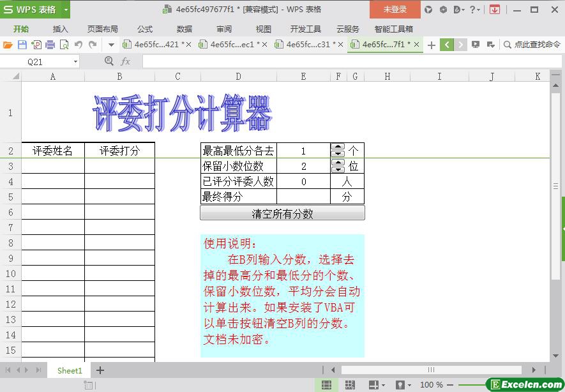Click the horizontal scrollbar thumb
565x392 pixels.
431,370
